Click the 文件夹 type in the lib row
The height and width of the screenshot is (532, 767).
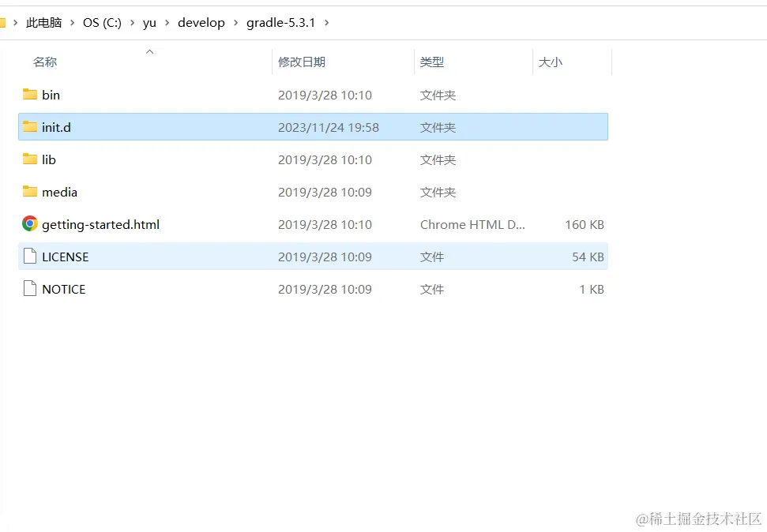tap(438, 159)
